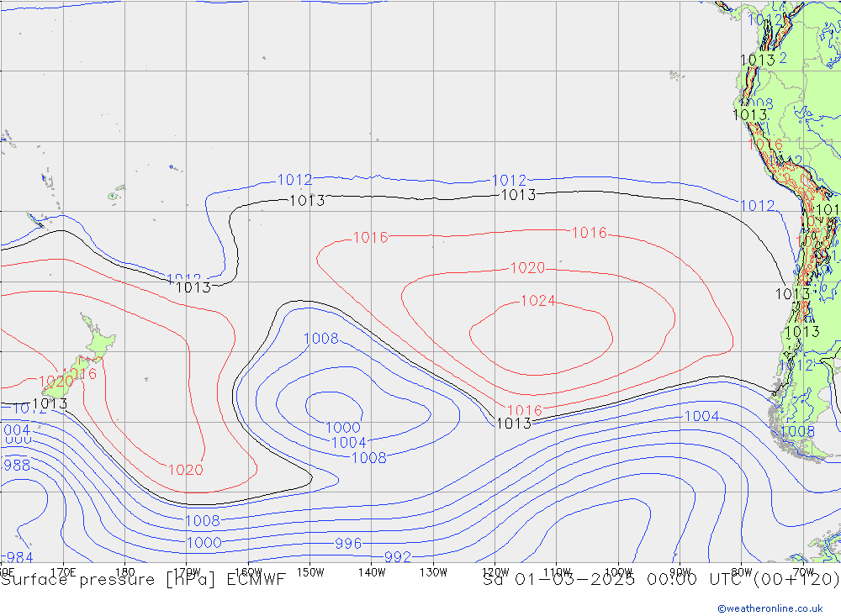Viewport: 841px width, 616px height.
Task: Select the 996 isobar label
Action: coord(348,544)
